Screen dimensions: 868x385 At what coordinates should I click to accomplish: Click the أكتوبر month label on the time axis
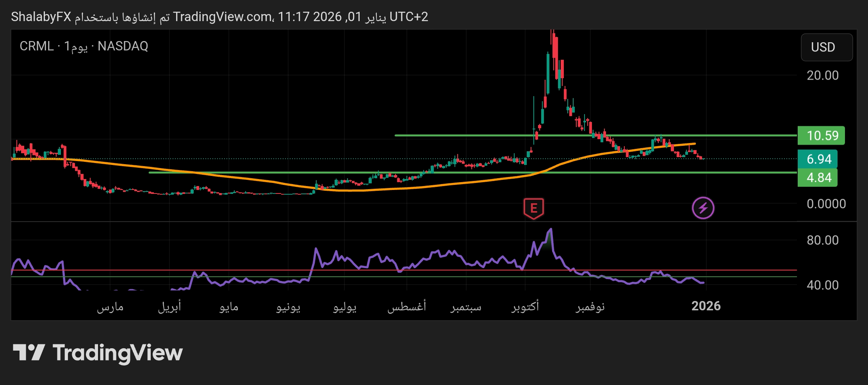pyautogui.click(x=525, y=306)
